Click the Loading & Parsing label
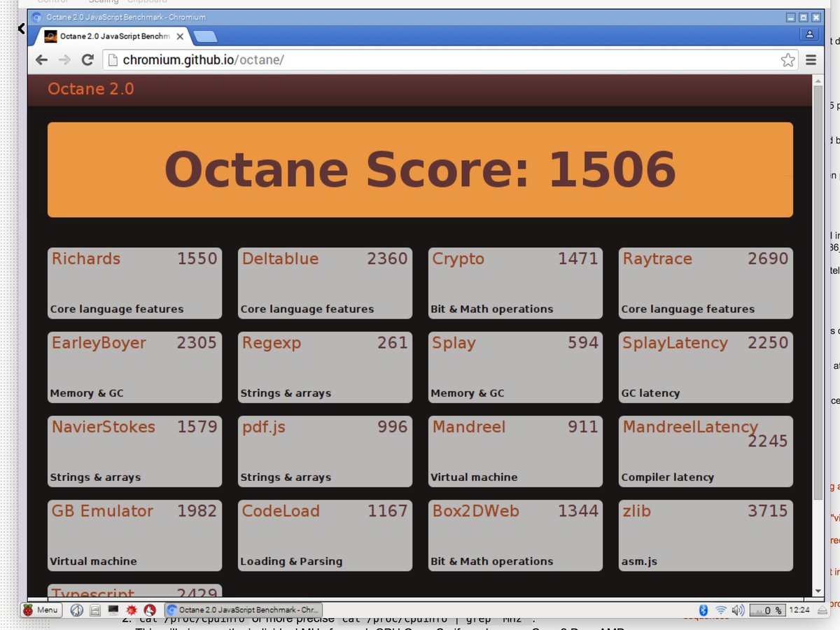This screenshot has height=630, width=840. tap(291, 561)
